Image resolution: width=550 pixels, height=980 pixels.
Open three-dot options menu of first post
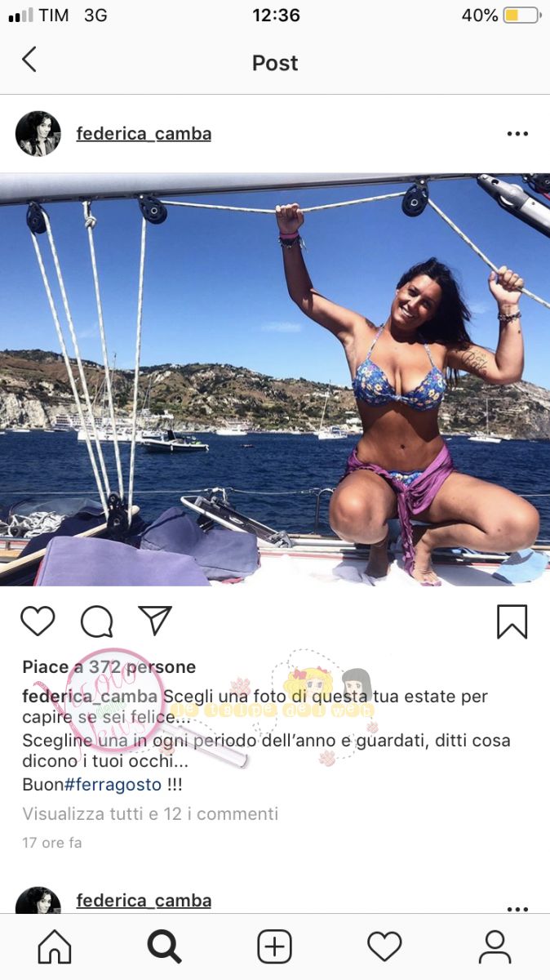coord(517,134)
